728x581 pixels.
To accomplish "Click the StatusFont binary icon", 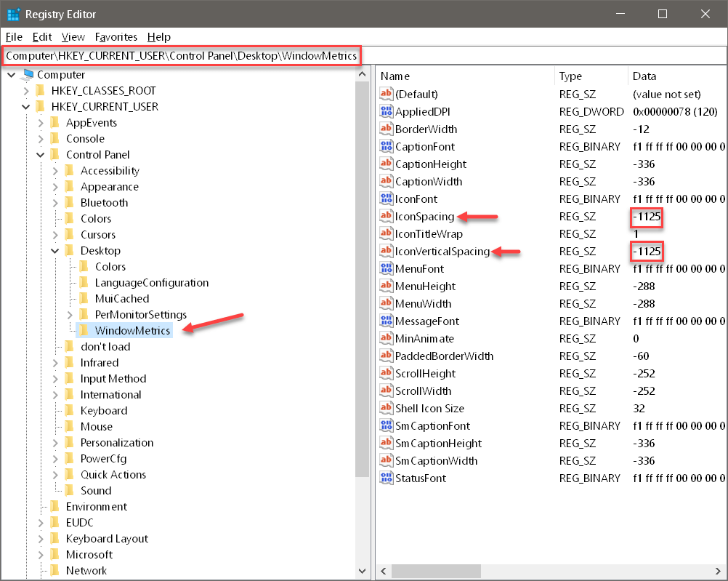I will click(x=386, y=478).
